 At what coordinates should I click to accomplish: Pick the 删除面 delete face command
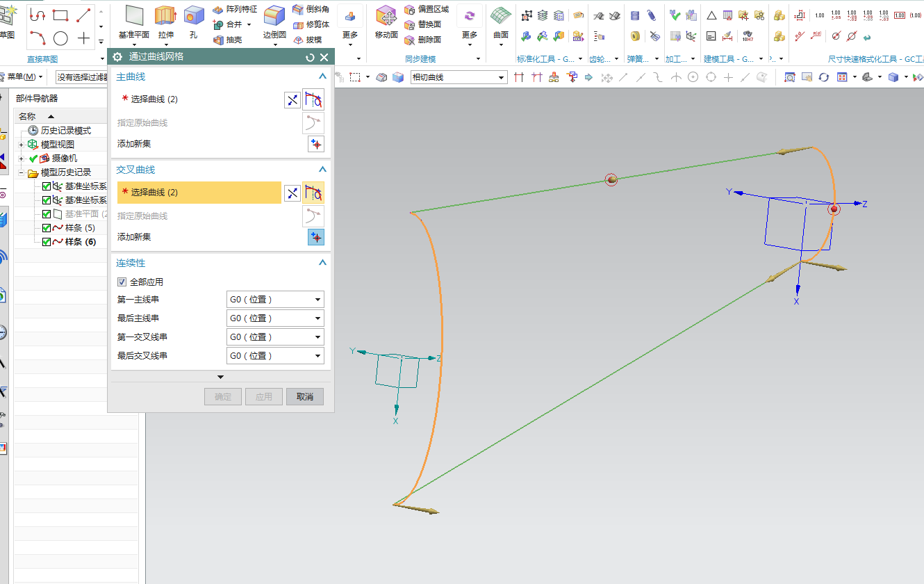click(x=422, y=40)
